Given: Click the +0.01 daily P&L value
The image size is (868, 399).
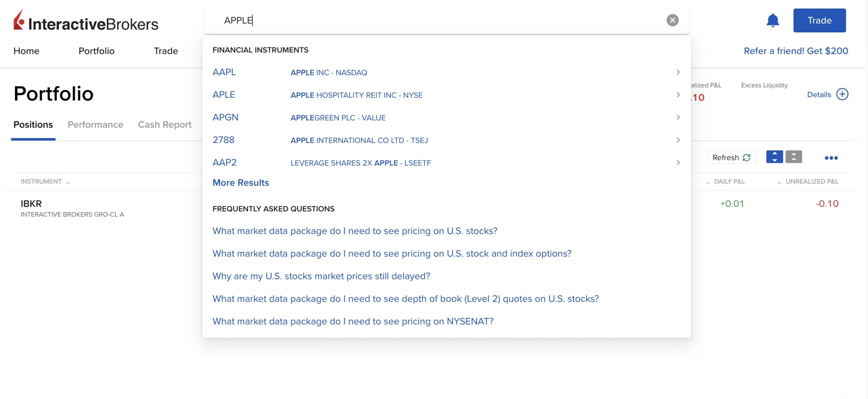Looking at the screenshot, I should pyautogui.click(x=732, y=204).
